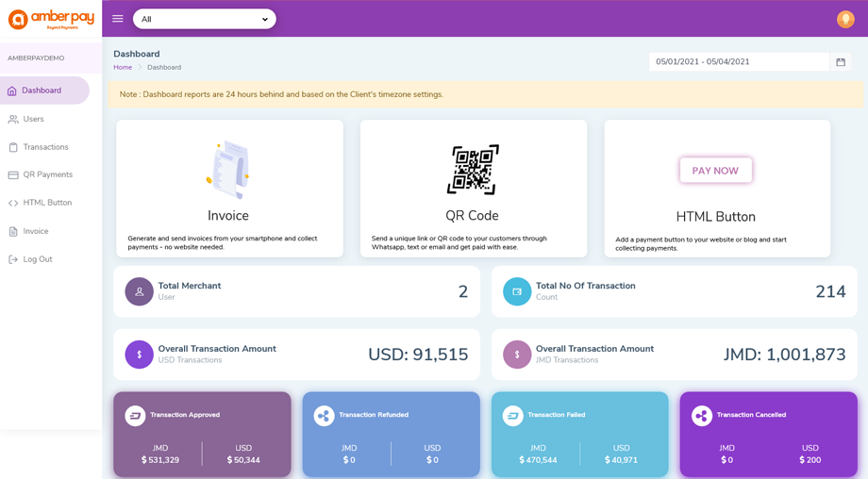Click the QR Code image
The height and width of the screenshot is (479, 868).
coord(473,170)
